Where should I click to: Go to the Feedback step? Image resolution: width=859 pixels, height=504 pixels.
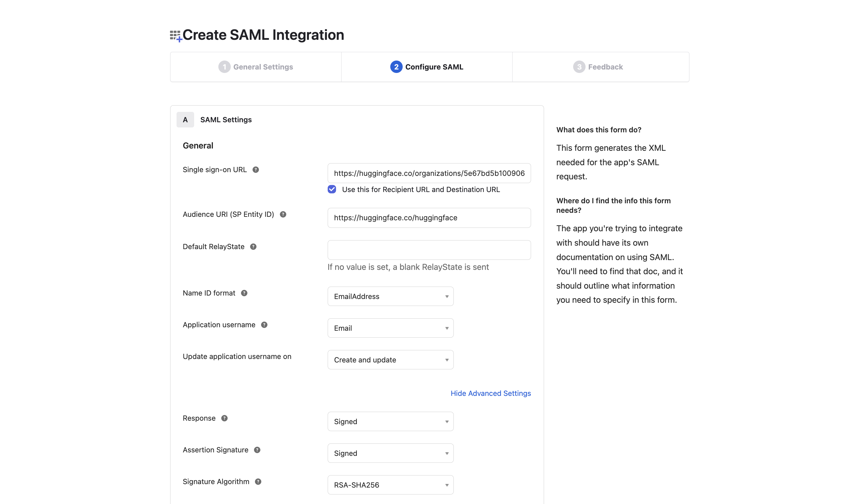pos(600,67)
